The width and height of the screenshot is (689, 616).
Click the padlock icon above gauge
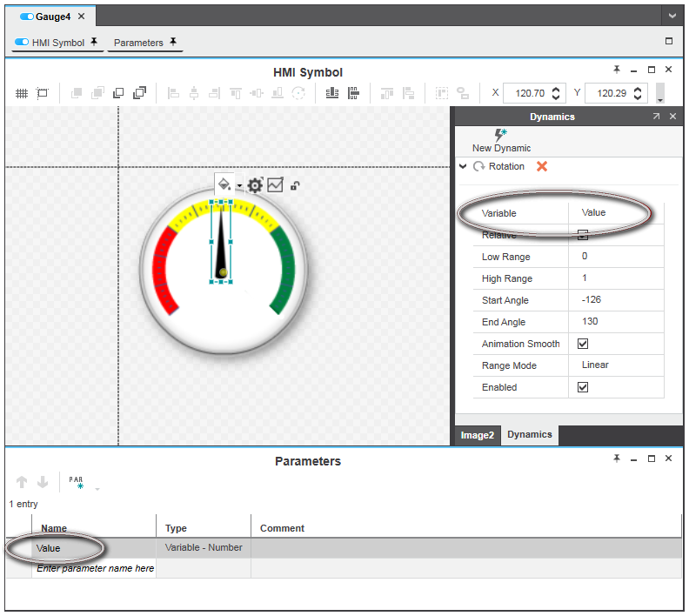tap(296, 185)
